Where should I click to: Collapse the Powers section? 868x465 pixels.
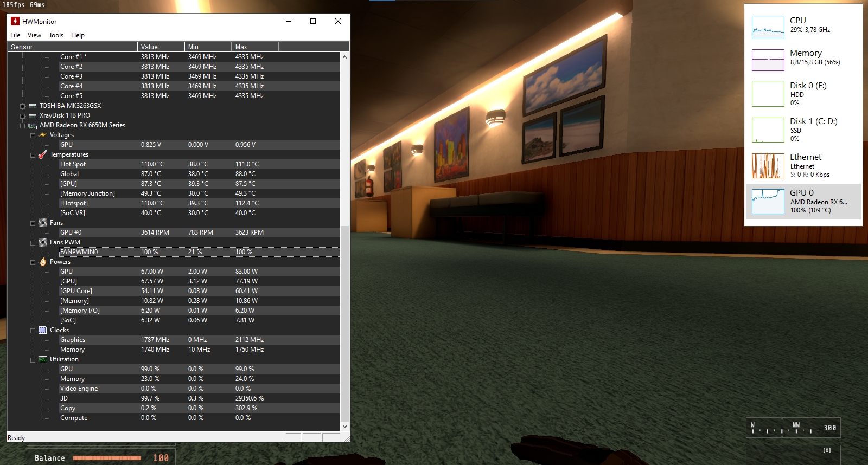[33, 262]
